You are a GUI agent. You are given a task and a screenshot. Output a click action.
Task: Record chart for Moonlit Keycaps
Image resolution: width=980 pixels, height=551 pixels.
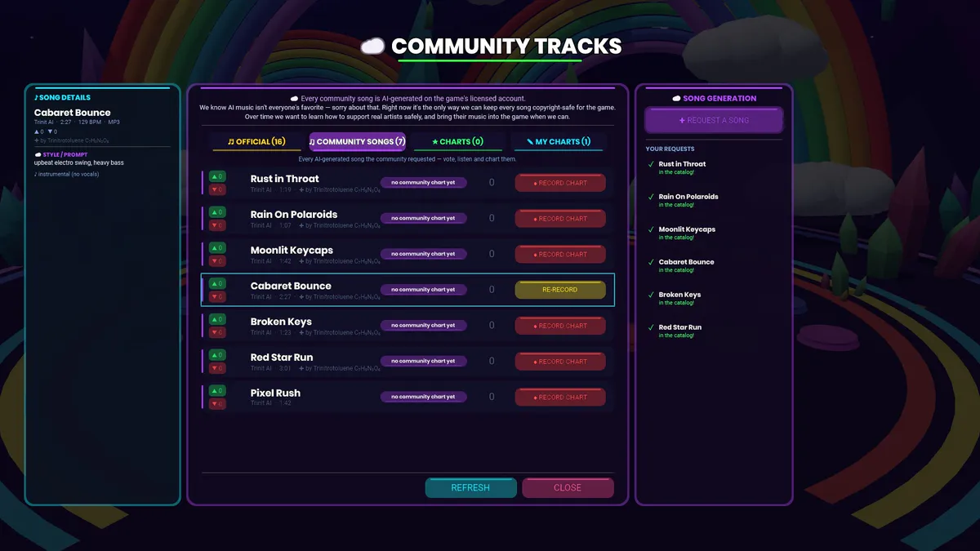(560, 255)
